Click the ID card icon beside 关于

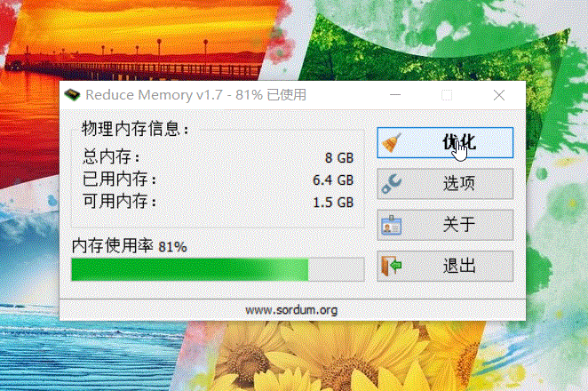click(x=392, y=225)
